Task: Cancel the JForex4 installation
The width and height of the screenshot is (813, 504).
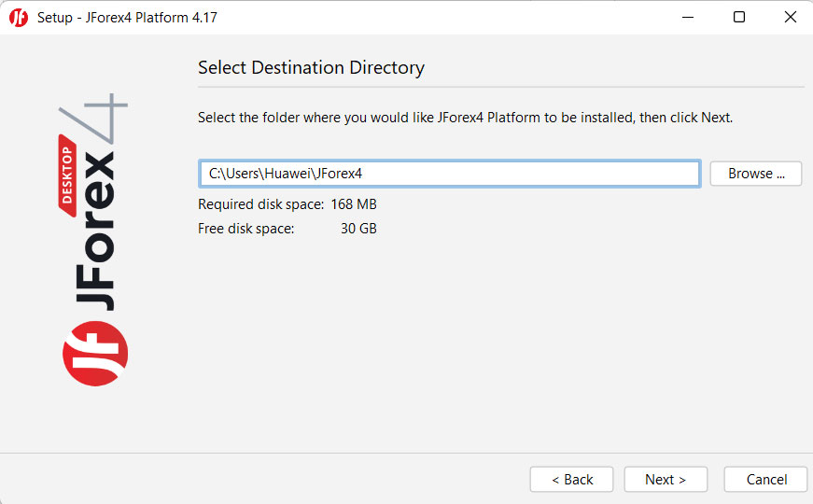Action: pos(765,479)
